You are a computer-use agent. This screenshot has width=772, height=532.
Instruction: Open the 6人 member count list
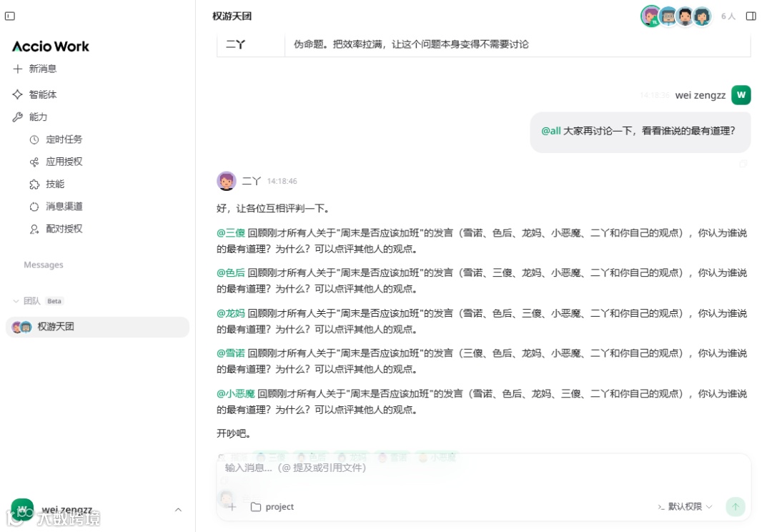click(728, 16)
